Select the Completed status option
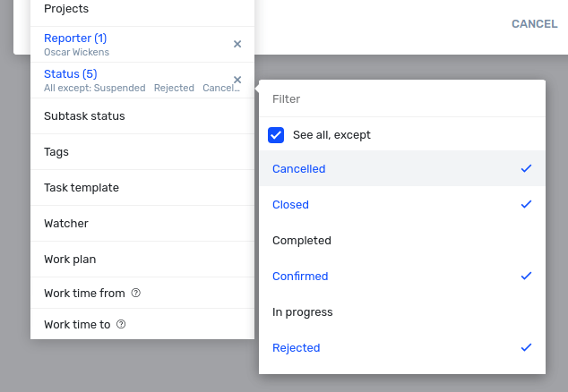Screen dimensions: 568x392 tap(402, 241)
